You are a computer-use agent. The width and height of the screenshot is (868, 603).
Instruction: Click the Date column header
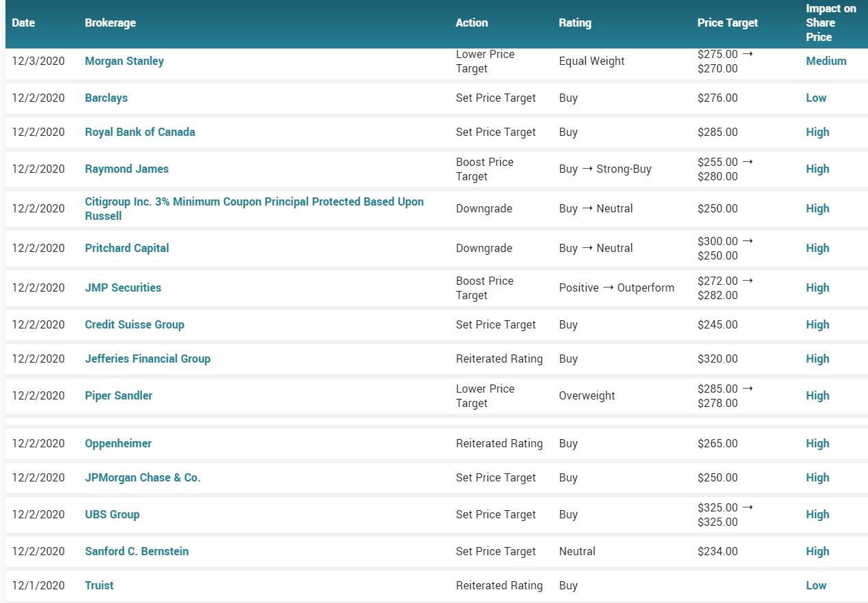[23, 23]
